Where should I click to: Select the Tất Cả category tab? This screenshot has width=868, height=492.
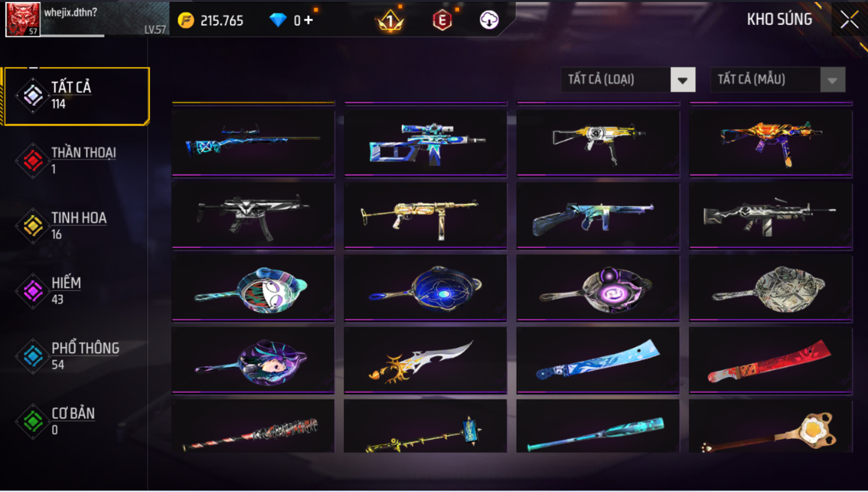(x=76, y=96)
